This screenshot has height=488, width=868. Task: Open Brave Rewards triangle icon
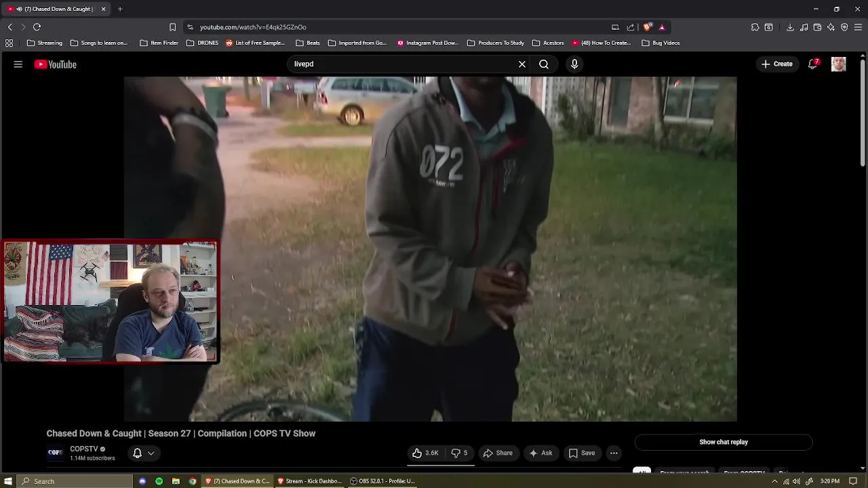point(662,27)
